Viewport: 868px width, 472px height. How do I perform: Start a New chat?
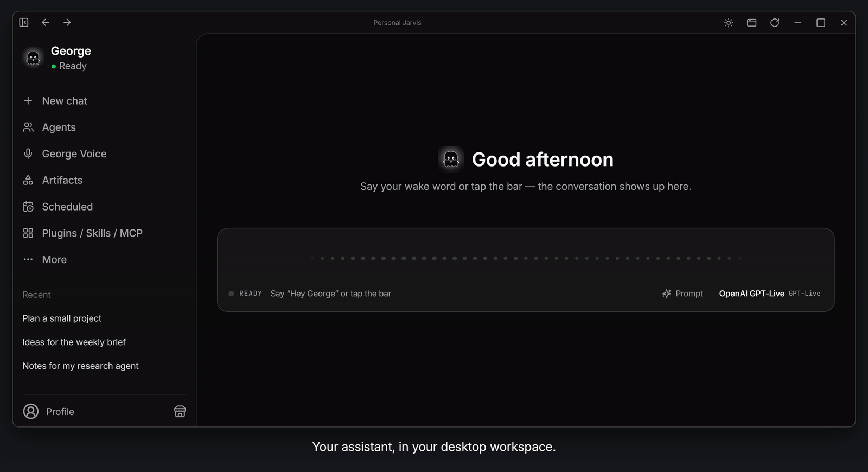pyautogui.click(x=55, y=101)
